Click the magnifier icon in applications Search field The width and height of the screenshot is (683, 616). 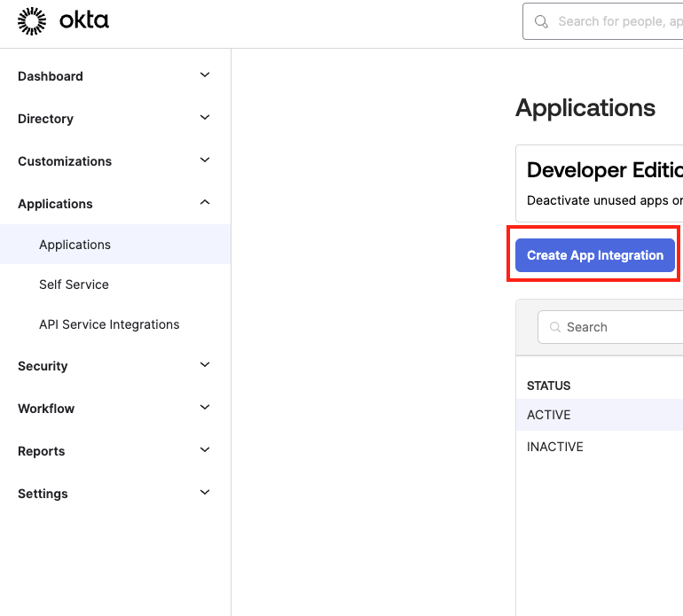pos(555,327)
